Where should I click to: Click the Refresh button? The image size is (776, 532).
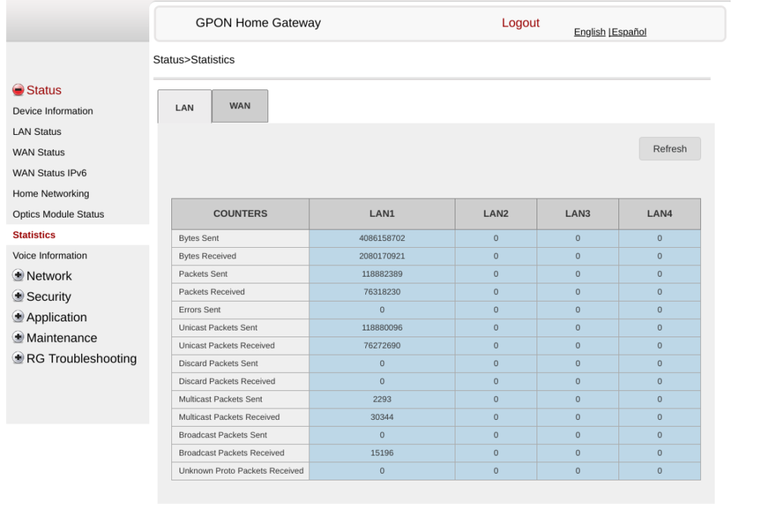coord(669,149)
